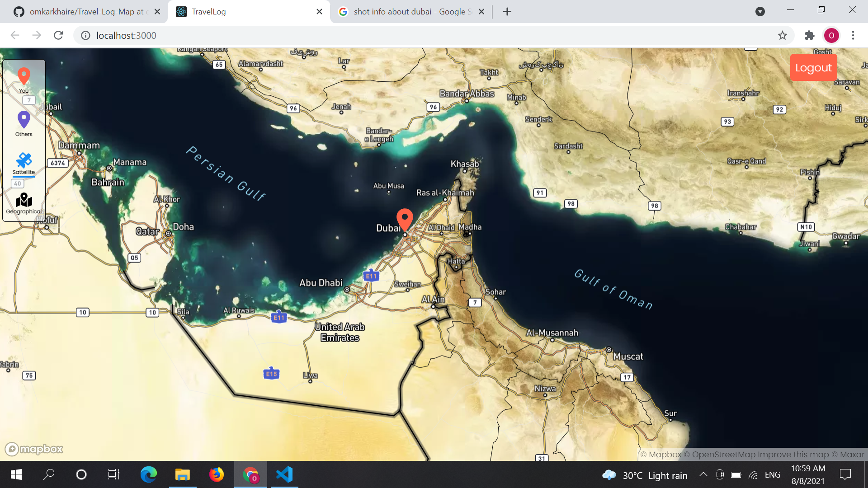Screen dimensions: 868x488
Task: Switch map to Geographical view
Action: 24,200
